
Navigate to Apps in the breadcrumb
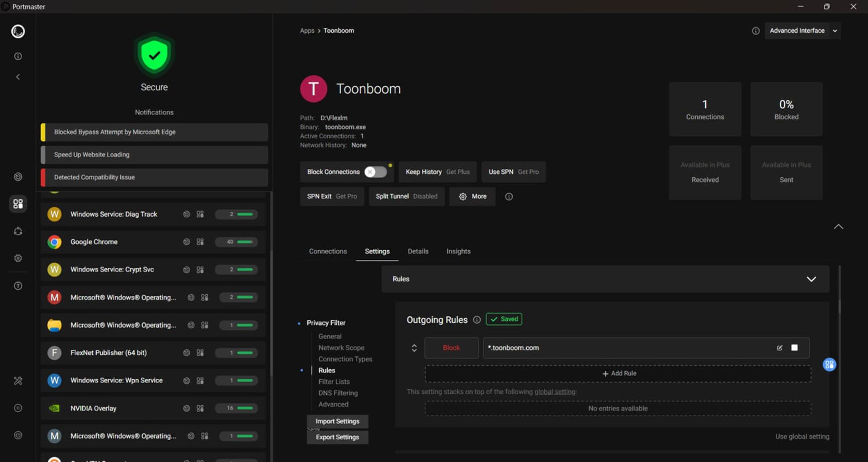tap(307, 31)
